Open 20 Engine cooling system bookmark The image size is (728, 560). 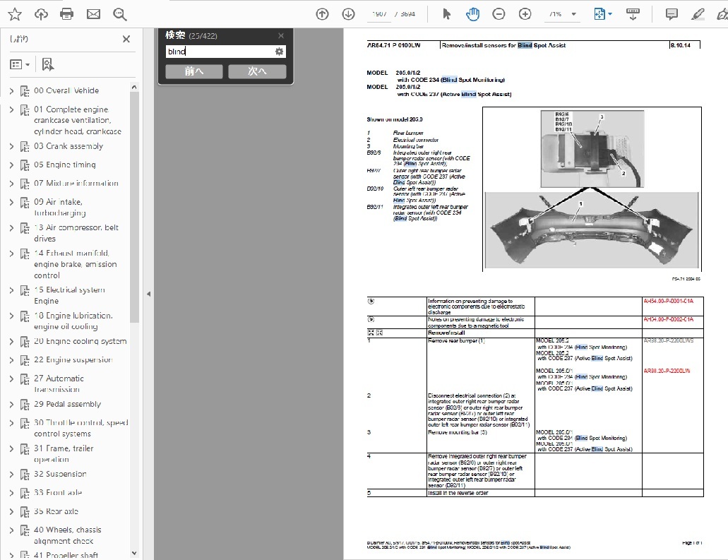point(80,341)
